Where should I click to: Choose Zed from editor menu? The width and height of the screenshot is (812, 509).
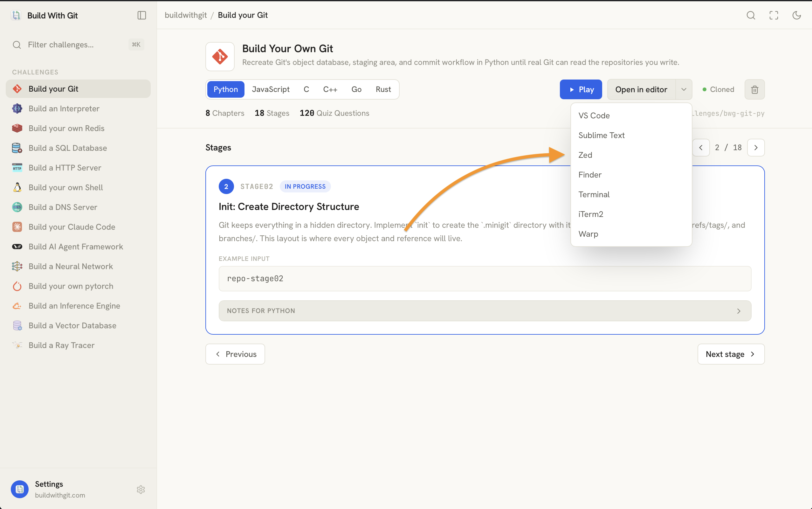point(631,155)
